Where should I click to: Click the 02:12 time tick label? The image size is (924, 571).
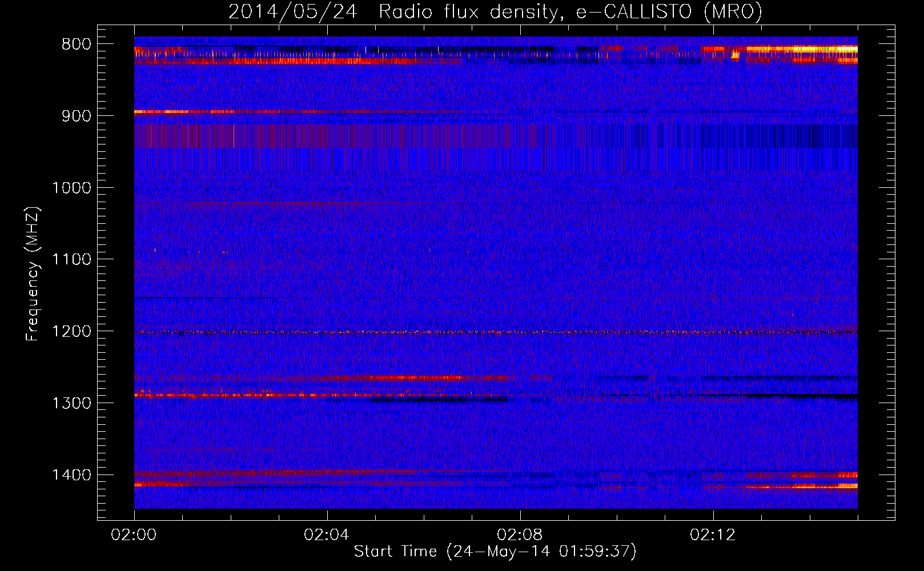point(713,535)
